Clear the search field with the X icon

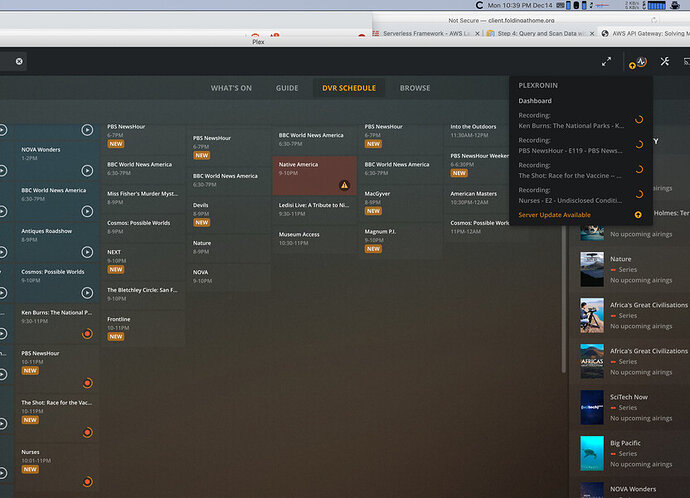click(19, 61)
